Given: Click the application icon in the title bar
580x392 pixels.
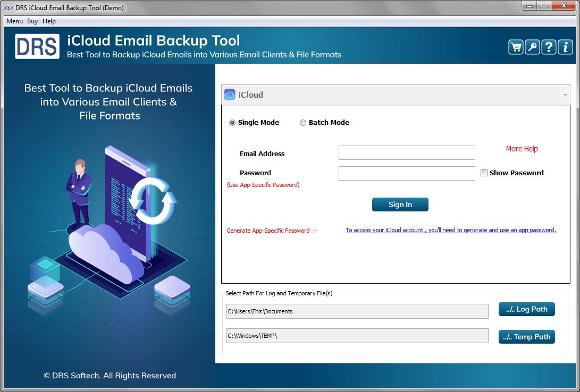Looking at the screenshot, I should [x=7, y=7].
